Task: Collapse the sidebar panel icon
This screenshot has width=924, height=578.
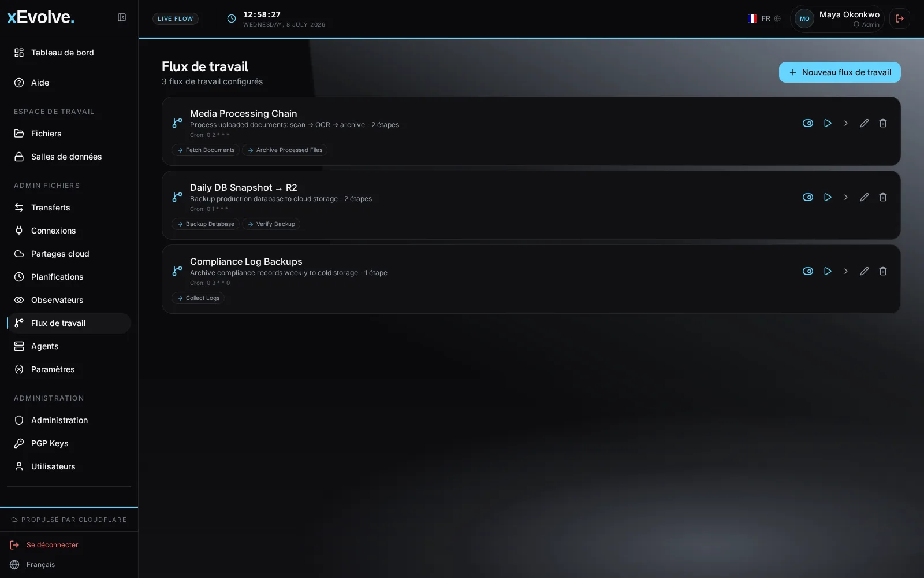Action: (x=122, y=17)
